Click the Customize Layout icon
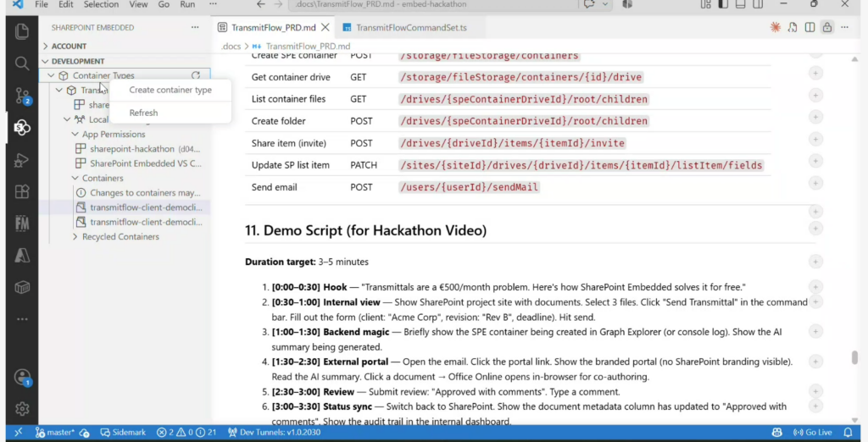 (x=705, y=4)
